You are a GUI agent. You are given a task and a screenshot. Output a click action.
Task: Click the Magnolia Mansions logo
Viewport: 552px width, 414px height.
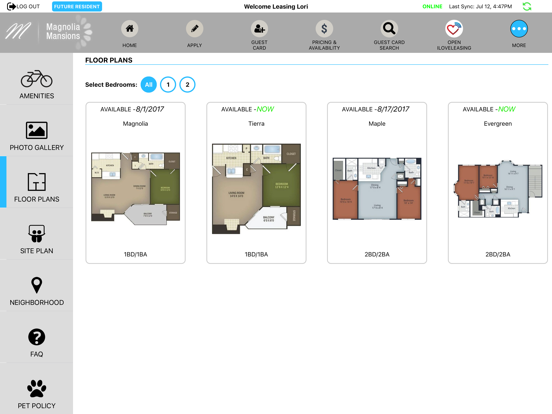click(49, 32)
